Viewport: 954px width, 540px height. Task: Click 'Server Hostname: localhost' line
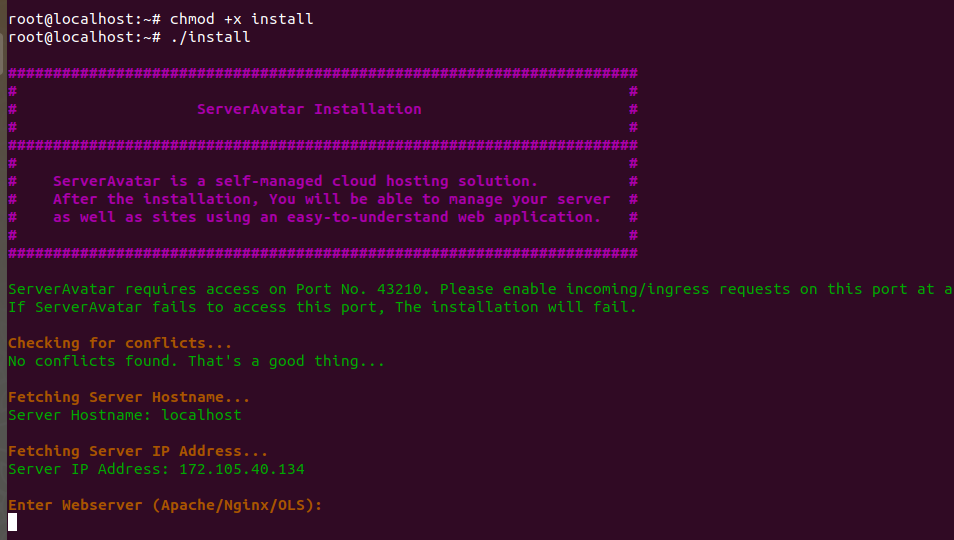[125, 415]
